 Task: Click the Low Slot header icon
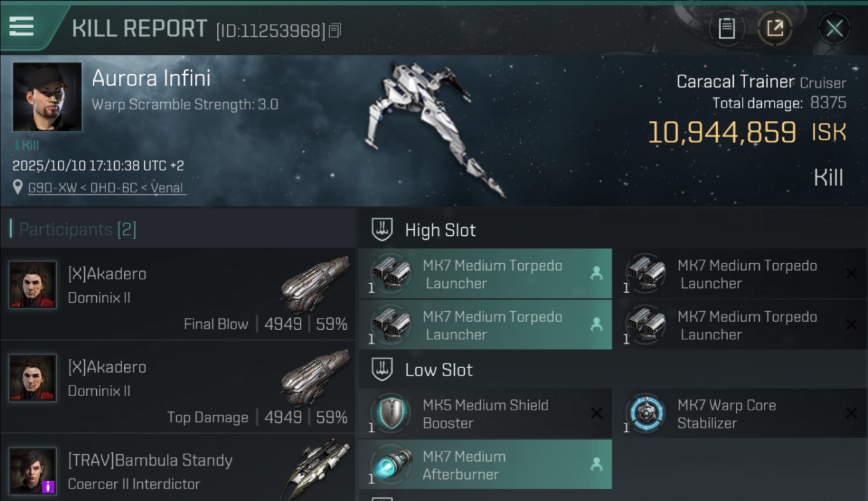click(x=381, y=369)
